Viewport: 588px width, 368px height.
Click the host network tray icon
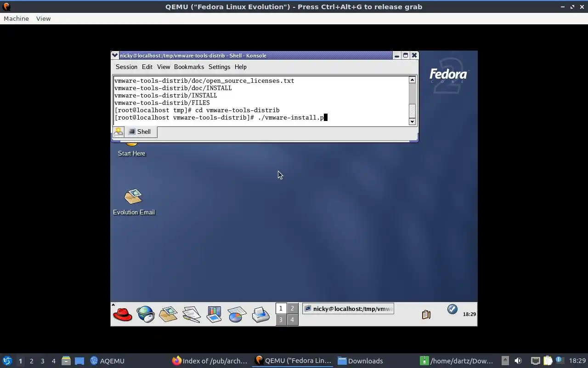[535, 361]
